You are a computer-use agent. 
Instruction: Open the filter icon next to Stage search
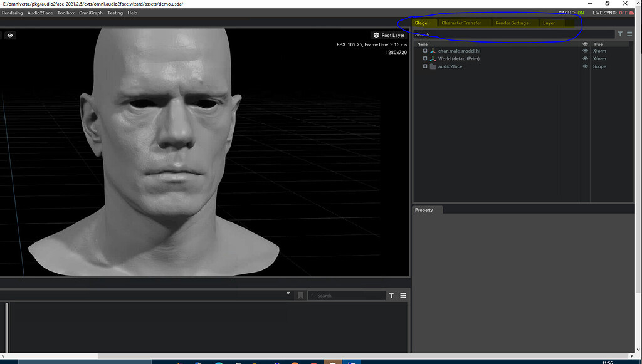pyautogui.click(x=620, y=34)
